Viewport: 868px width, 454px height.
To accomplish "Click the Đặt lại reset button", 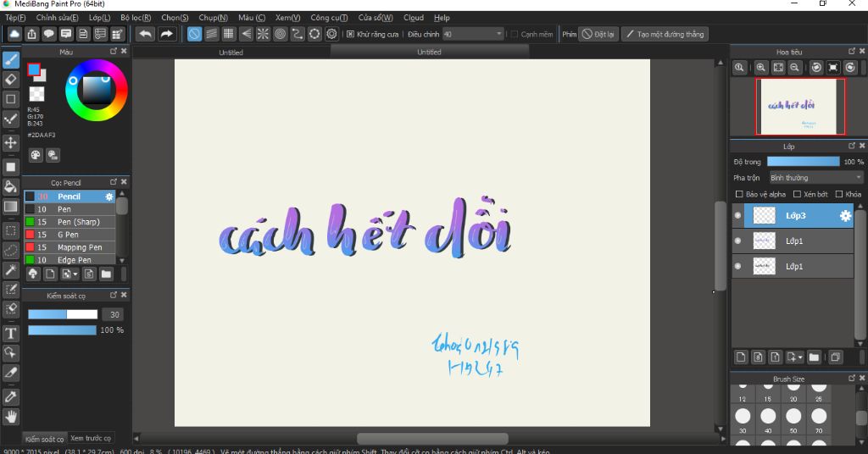I will pos(598,34).
